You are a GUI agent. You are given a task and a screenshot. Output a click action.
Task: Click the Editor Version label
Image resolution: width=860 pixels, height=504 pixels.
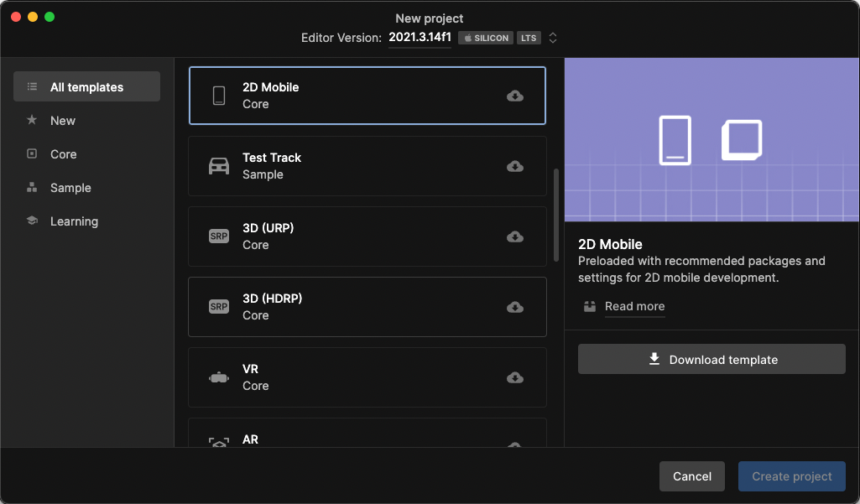tap(341, 38)
